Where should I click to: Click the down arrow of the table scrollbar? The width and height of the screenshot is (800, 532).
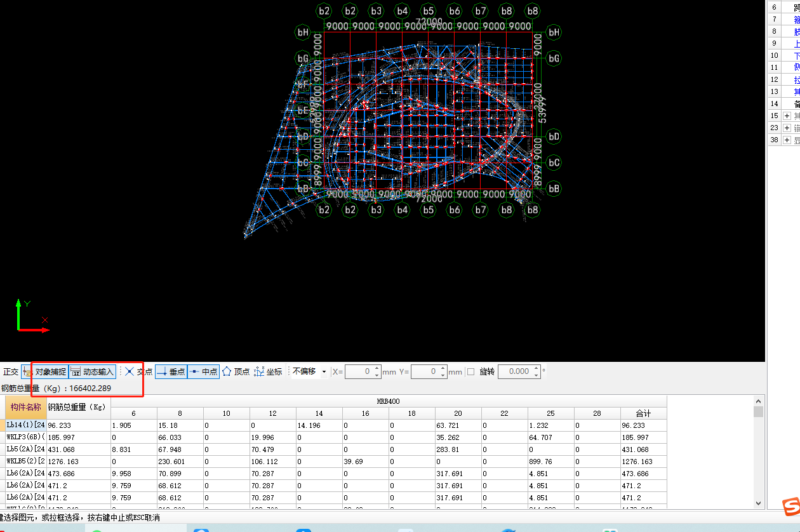(758, 503)
